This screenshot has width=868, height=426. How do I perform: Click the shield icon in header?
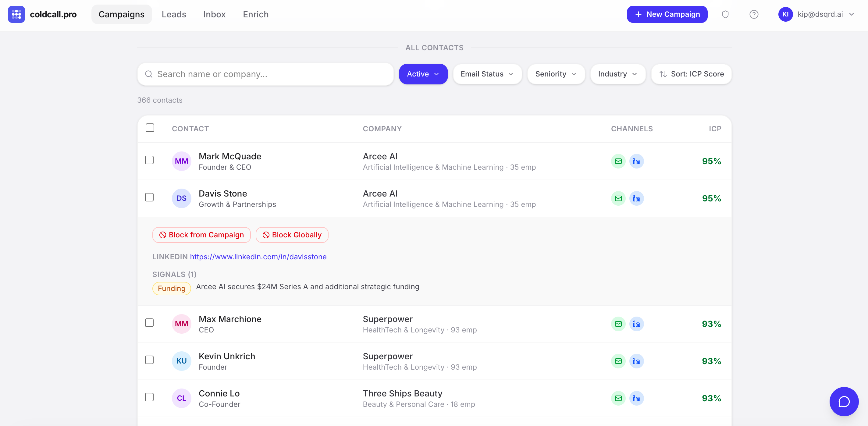click(725, 14)
